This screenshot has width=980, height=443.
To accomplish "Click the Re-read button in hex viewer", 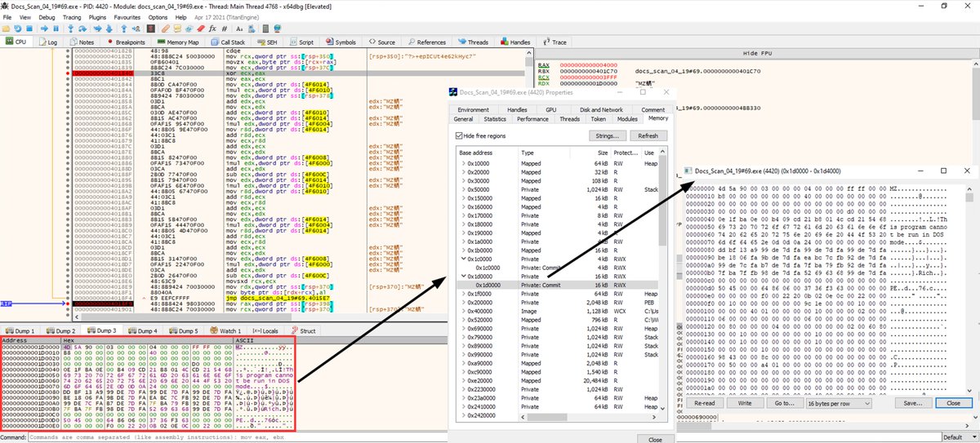I will (x=703, y=403).
